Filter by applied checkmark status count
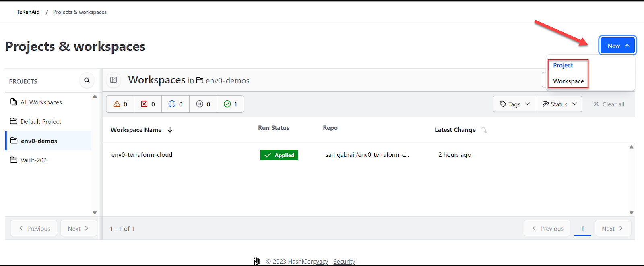Screen dimensions: 644x266 click(230, 104)
